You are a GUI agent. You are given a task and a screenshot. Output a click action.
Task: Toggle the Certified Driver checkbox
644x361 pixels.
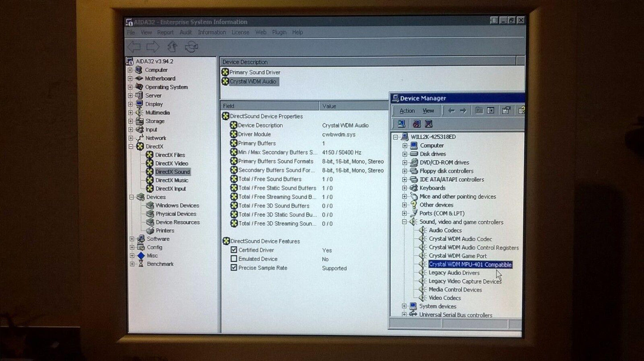click(x=234, y=250)
